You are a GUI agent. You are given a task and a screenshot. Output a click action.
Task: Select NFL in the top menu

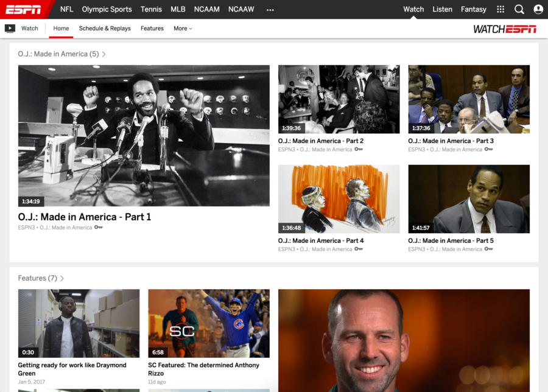(66, 9)
